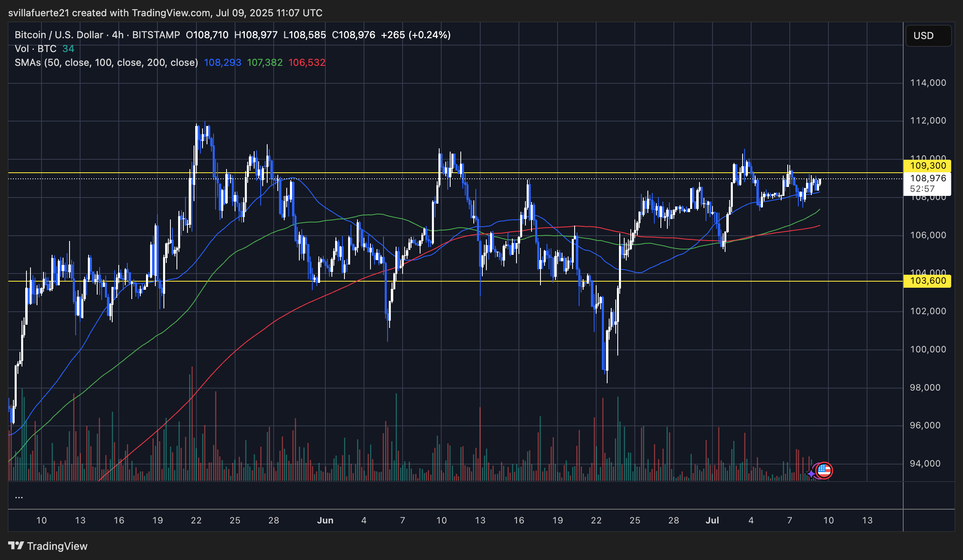Click the open value O108,710
963x560 pixels.
tap(207, 35)
